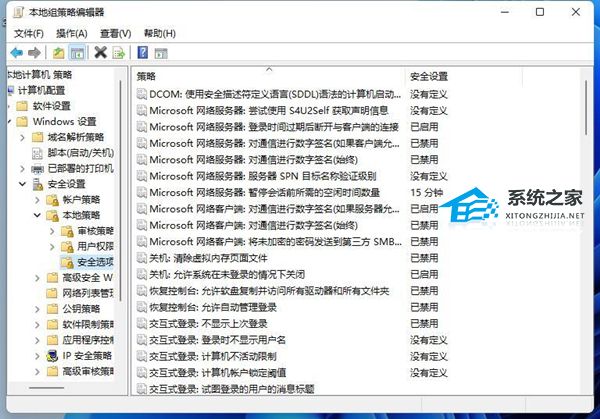Select 交互式登录: 试图登录的用户的消息标题

[x=232, y=389]
